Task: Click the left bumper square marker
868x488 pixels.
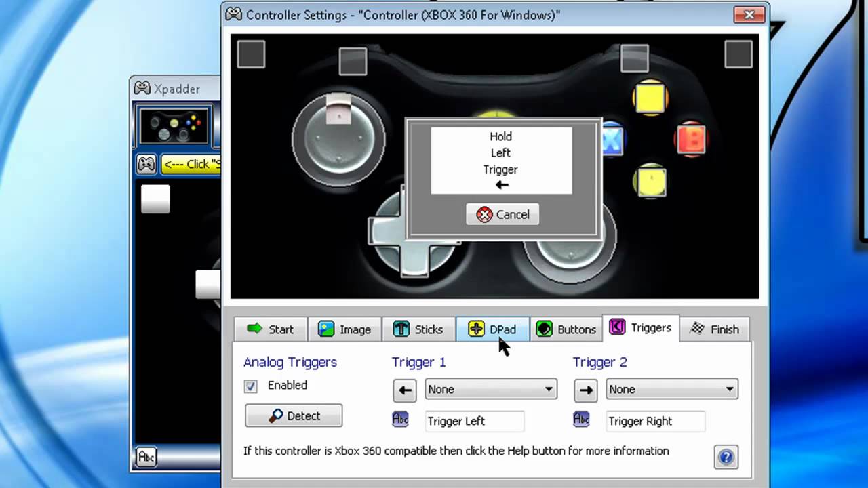Action: (353, 61)
